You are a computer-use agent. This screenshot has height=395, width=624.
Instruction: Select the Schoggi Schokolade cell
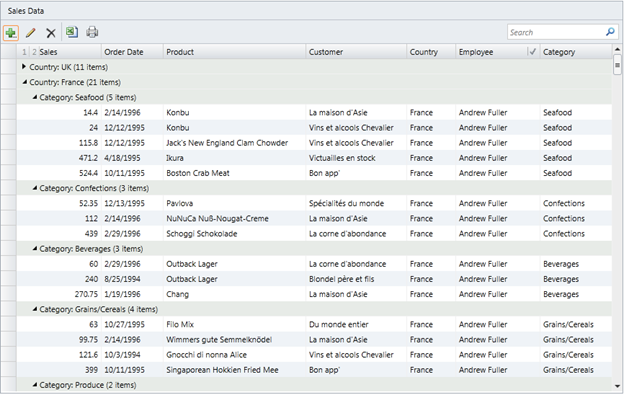[234, 233]
